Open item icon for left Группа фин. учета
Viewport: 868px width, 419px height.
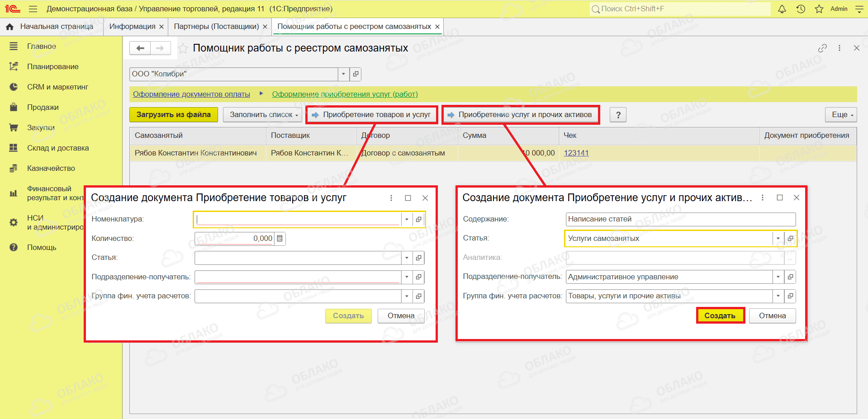point(419,296)
